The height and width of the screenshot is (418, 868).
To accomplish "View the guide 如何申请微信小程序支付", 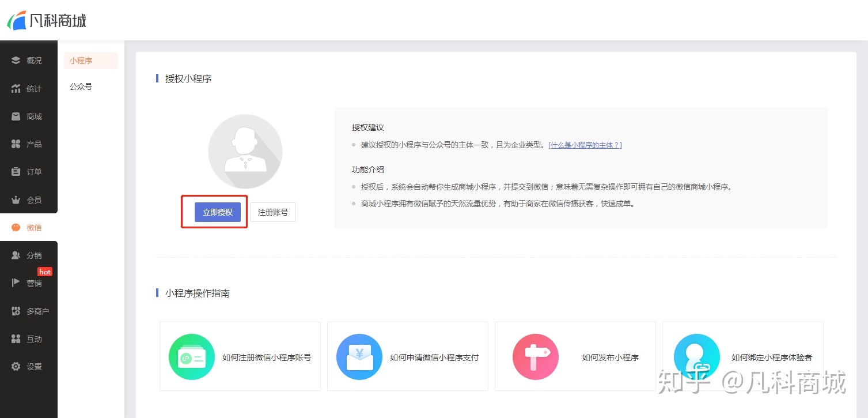I will (407, 356).
